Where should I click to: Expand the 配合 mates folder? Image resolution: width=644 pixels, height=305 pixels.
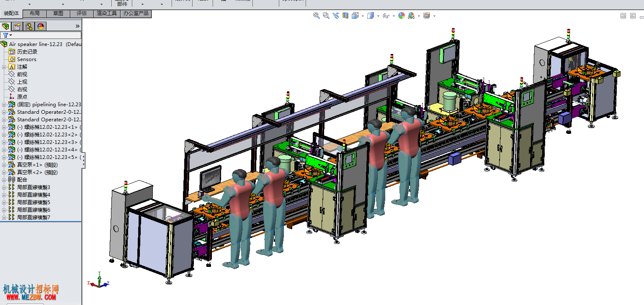click(4, 180)
